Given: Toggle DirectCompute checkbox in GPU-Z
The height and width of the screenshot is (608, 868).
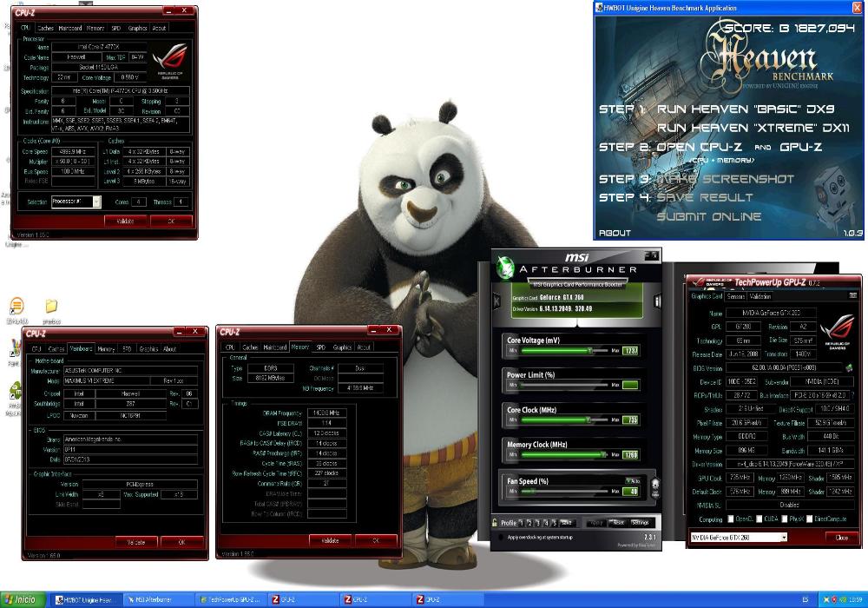Looking at the screenshot, I should [x=809, y=519].
